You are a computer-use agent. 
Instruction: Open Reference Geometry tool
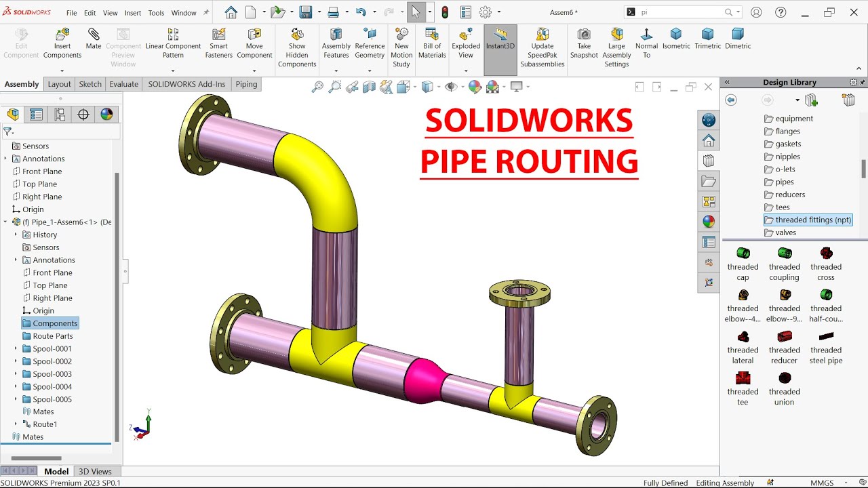[x=370, y=43]
